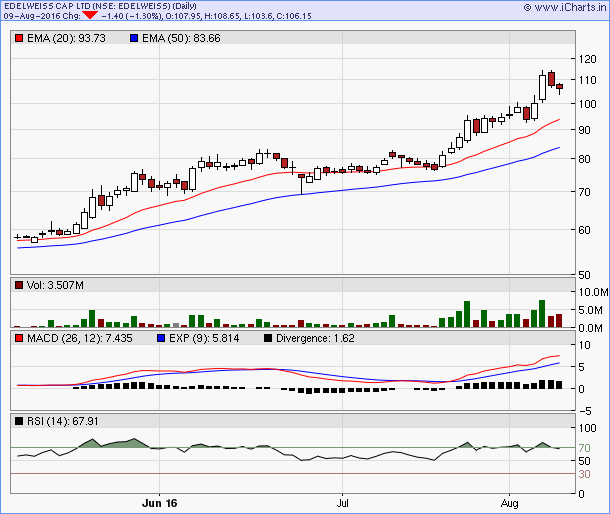Click the red down-arrow change indicator

90,15
